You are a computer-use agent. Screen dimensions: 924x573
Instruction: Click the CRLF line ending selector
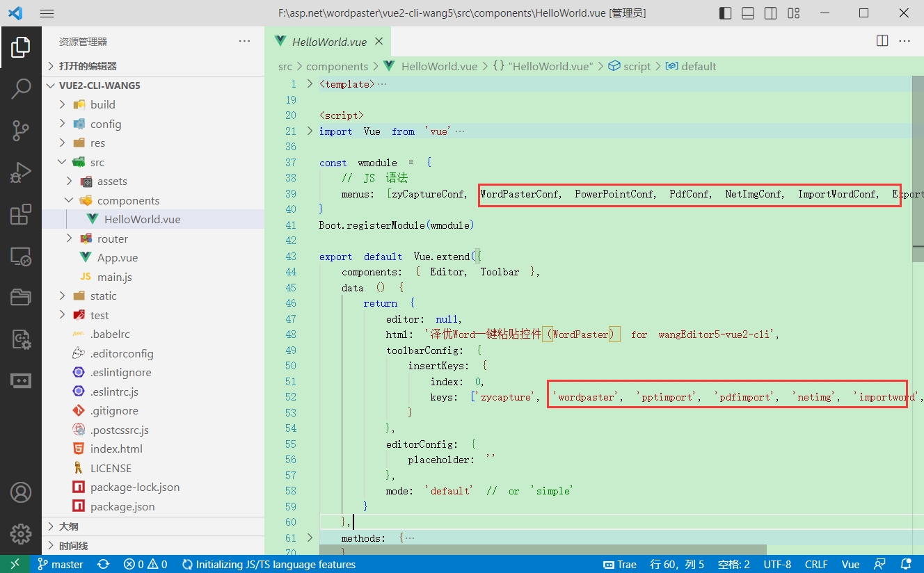pyautogui.click(x=816, y=565)
